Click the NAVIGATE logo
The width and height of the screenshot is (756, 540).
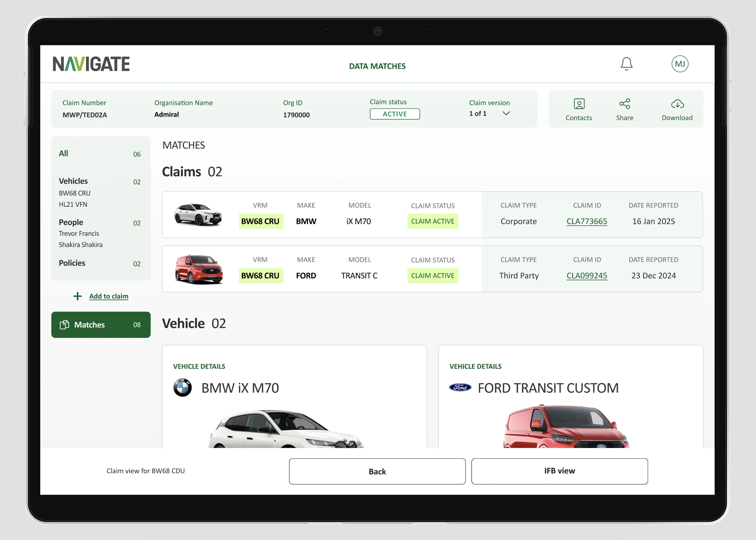pos(91,64)
